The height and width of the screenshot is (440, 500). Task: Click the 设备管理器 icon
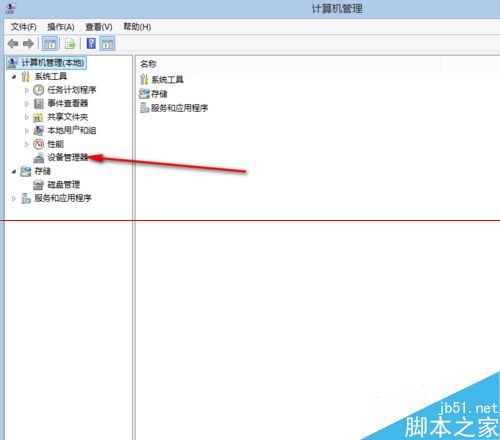point(39,158)
